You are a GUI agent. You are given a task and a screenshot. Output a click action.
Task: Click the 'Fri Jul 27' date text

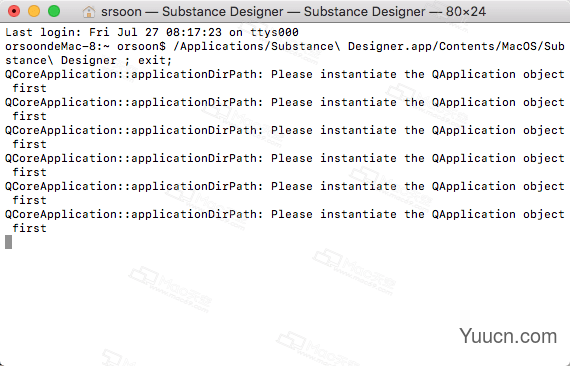click(124, 32)
